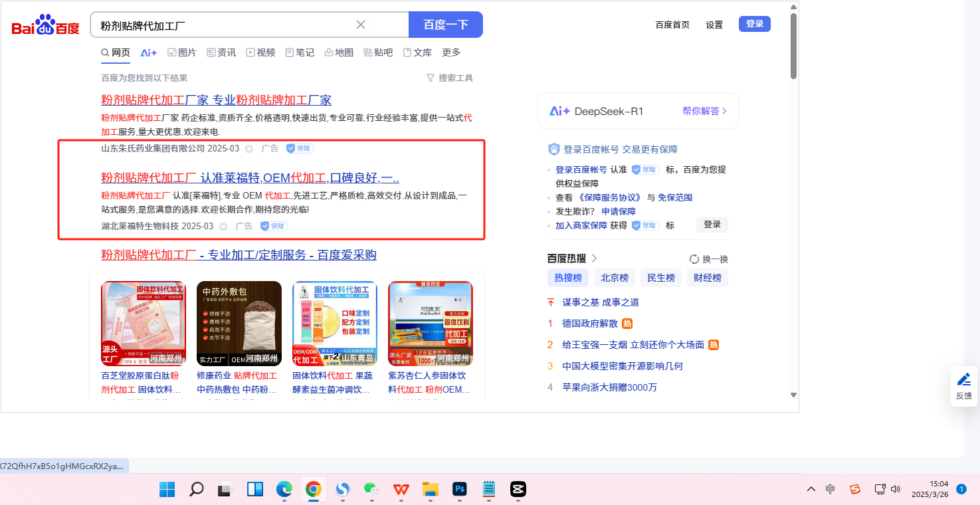Viewport: 980px width, 505px height.
Task: Click the Baidu logo
Action: [45, 26]
